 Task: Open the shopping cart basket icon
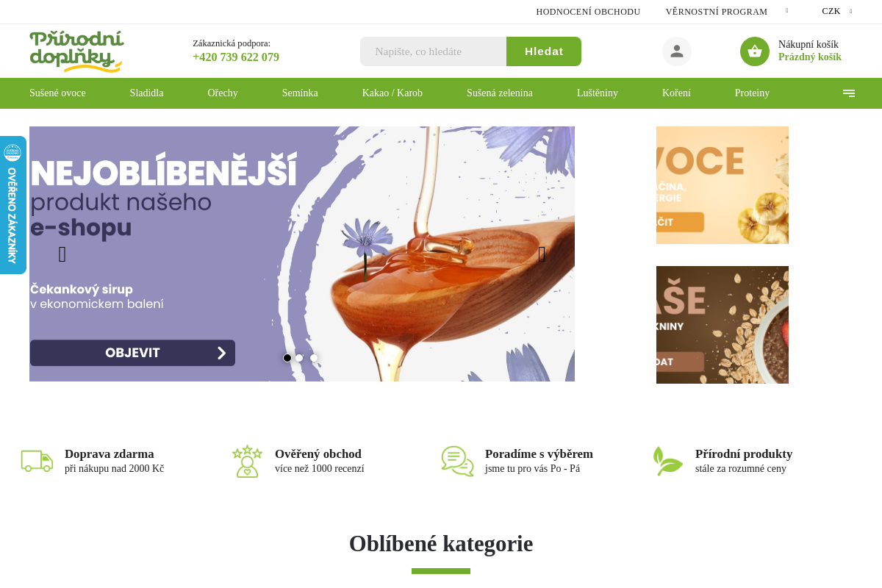coord(755,51)
